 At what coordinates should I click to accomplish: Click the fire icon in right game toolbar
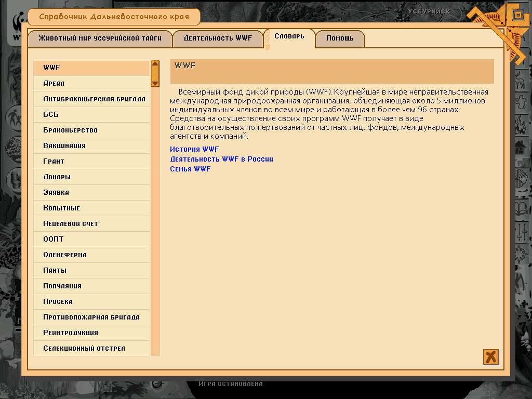tap(522, 125)
